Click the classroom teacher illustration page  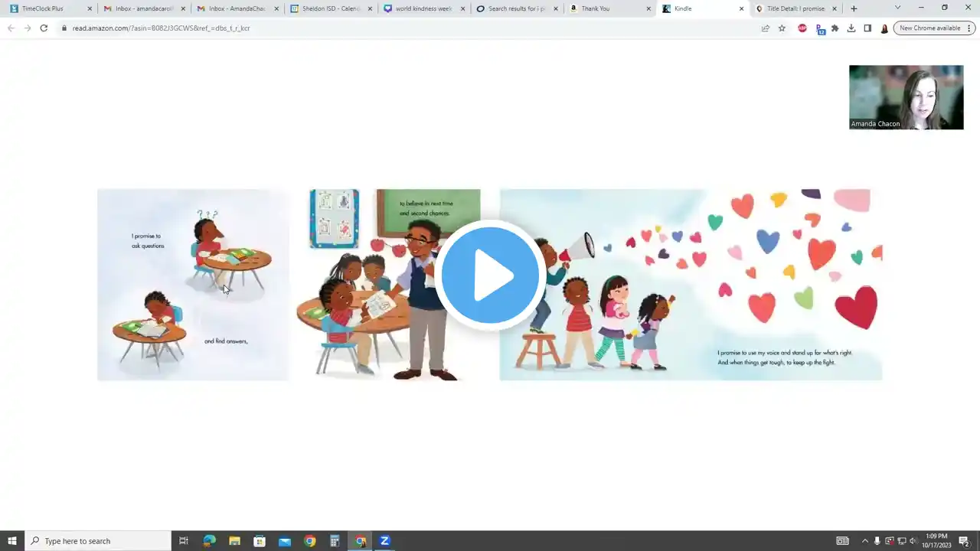tap(387, 285)
